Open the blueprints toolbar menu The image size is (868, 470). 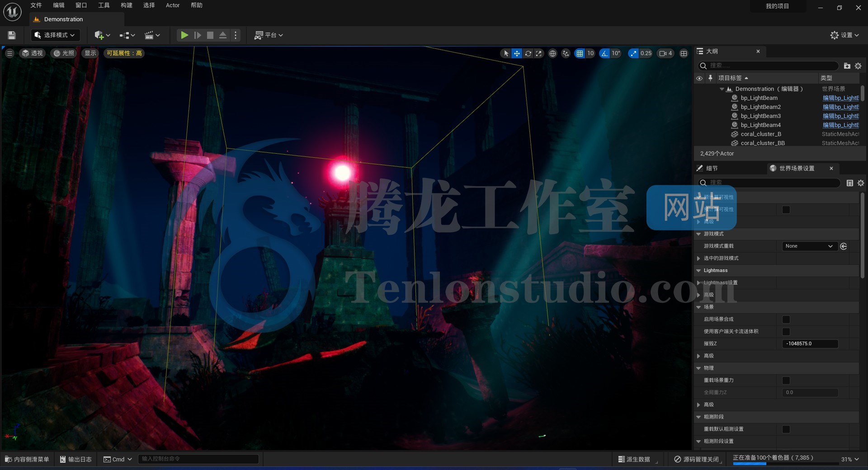tap(127, 35)
